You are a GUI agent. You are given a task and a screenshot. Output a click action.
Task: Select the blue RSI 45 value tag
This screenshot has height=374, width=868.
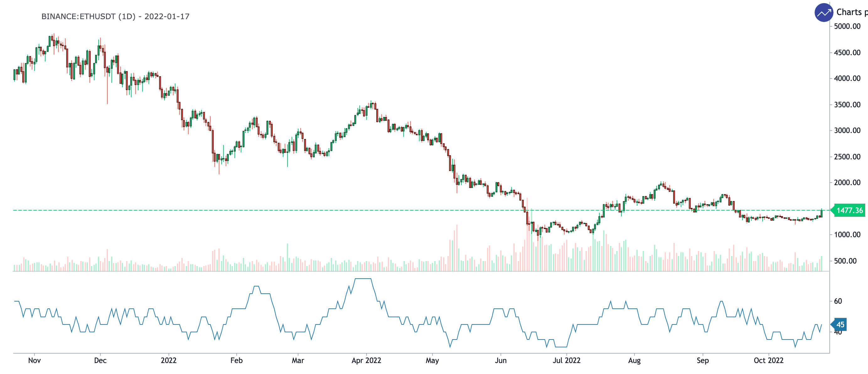pos(840,324)
